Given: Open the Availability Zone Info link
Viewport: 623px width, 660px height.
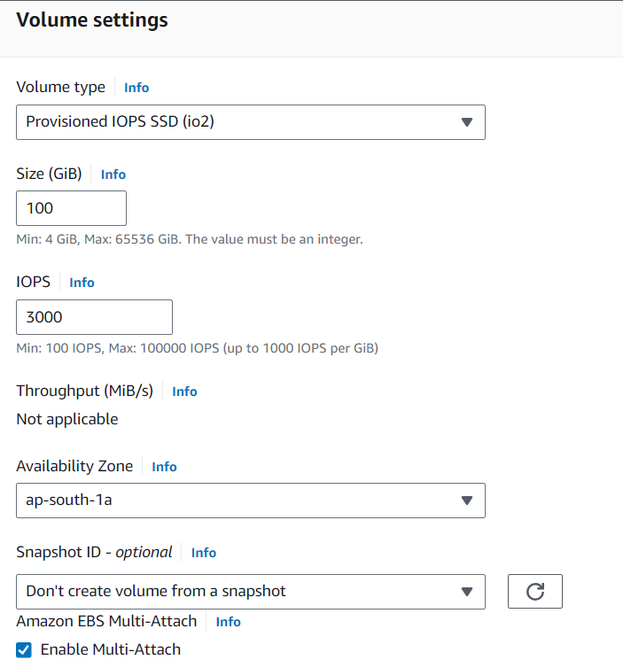Looking at the screenshot, I should [x=164, y=467].
